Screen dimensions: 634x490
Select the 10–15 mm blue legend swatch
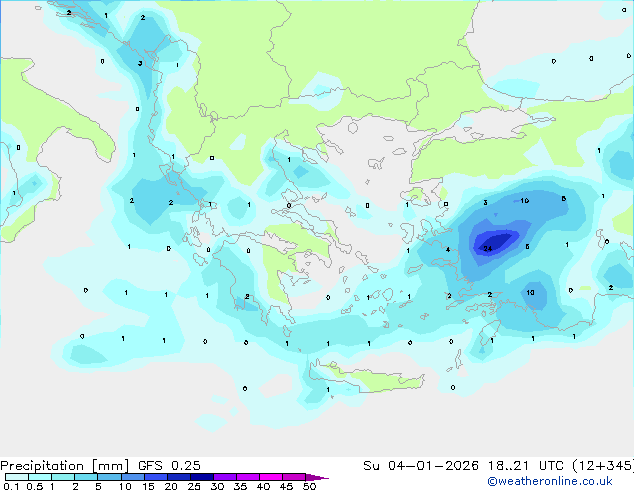coord(132,477)
